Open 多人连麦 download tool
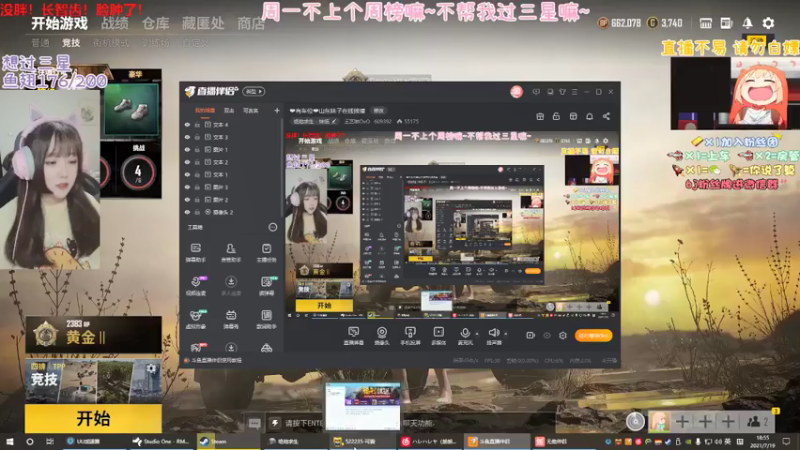The height and width of the screenshot is (450, 800). point(231,286)
